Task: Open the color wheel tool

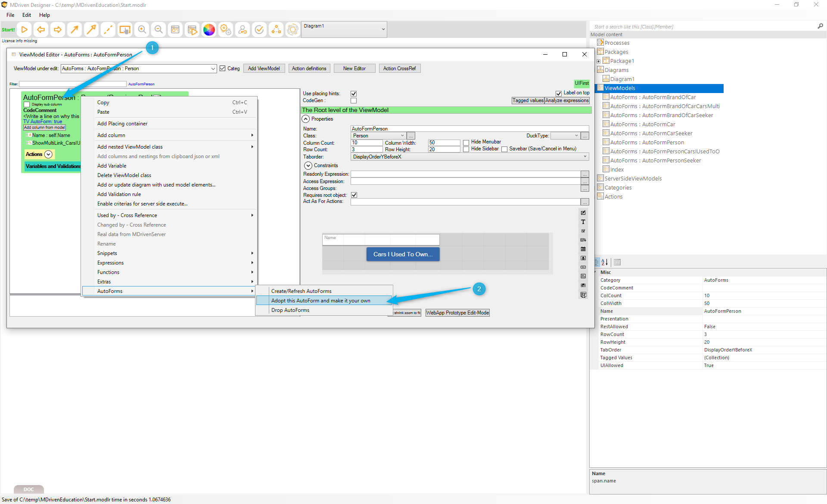Action: tap(209, 29)
